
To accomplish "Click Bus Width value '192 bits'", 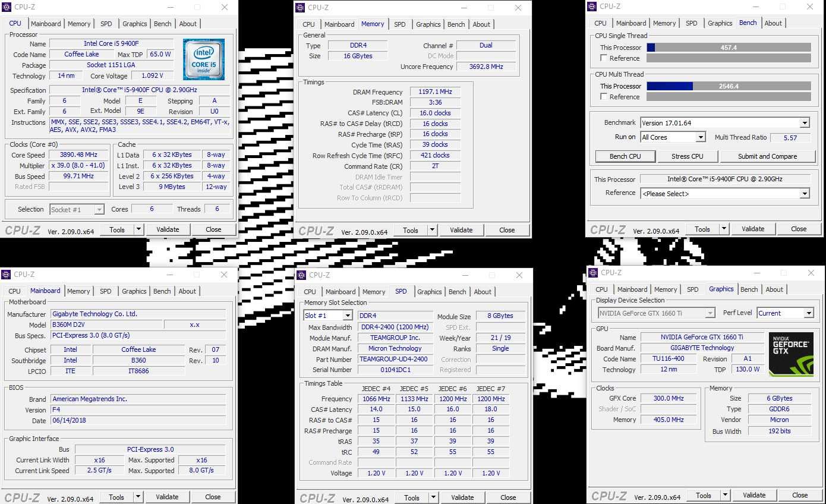I will (780, 431).
